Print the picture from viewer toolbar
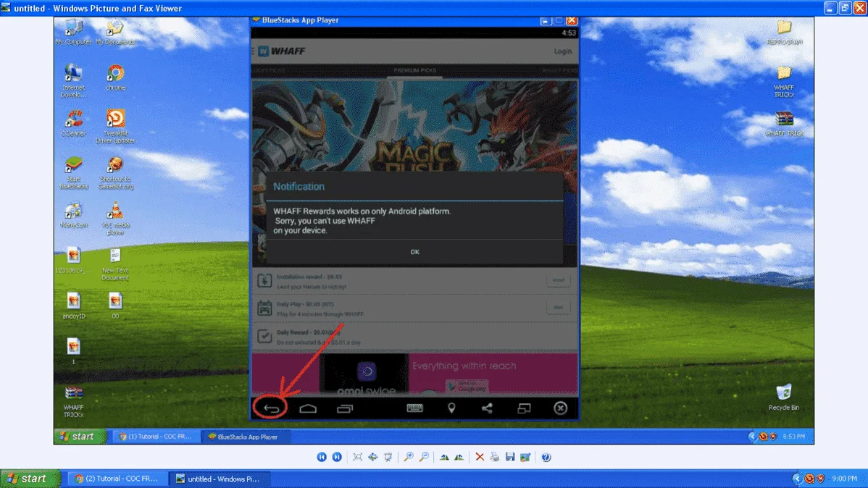 (495, 457)
